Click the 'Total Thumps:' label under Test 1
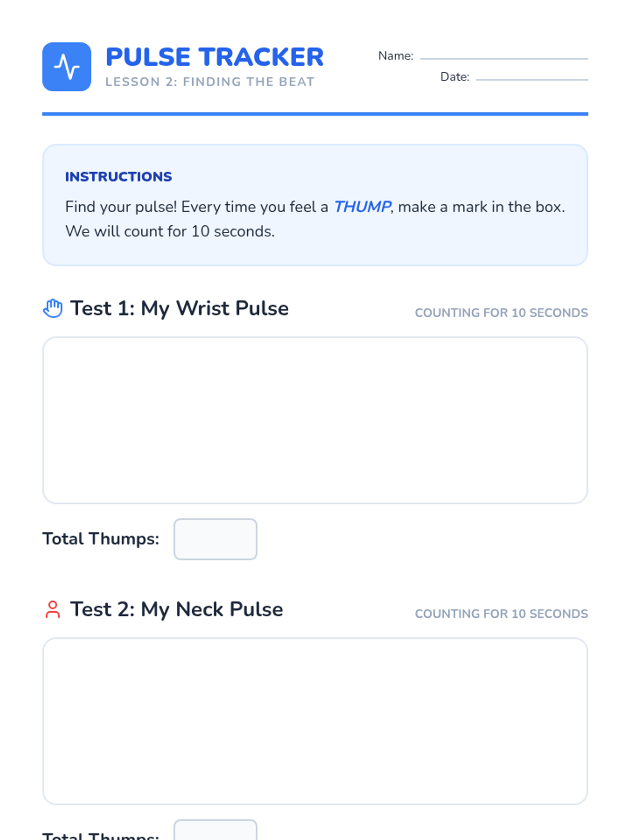Viewport: 630px width, 840px height. pos(101,539)
